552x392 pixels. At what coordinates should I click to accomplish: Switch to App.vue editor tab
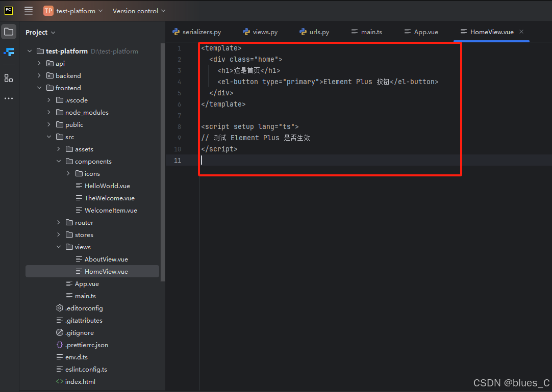point(421,32)
